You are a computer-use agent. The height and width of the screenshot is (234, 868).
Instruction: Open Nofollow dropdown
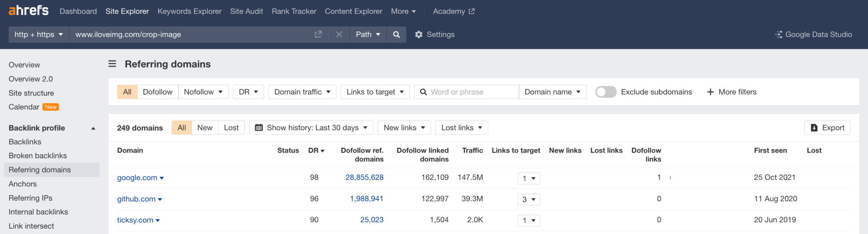[203, 92]
